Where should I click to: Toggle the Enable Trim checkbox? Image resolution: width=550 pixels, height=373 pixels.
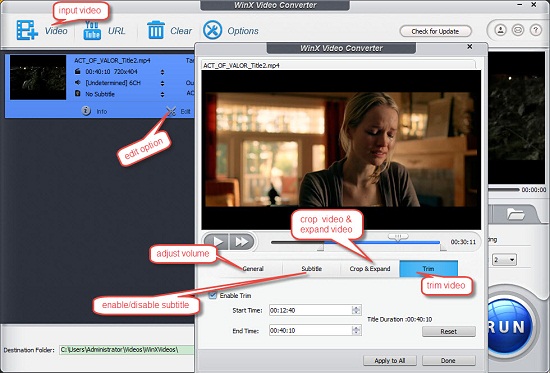pos(213,295)
